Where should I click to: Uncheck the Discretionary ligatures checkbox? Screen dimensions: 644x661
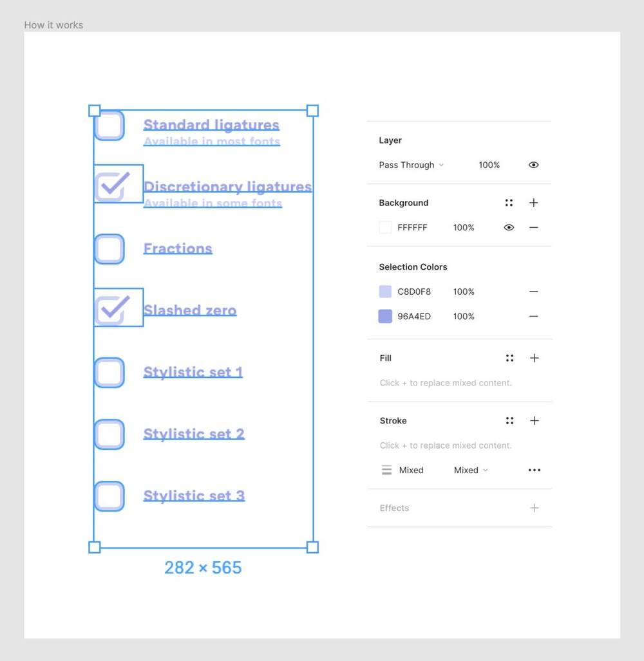coord(109,187)
